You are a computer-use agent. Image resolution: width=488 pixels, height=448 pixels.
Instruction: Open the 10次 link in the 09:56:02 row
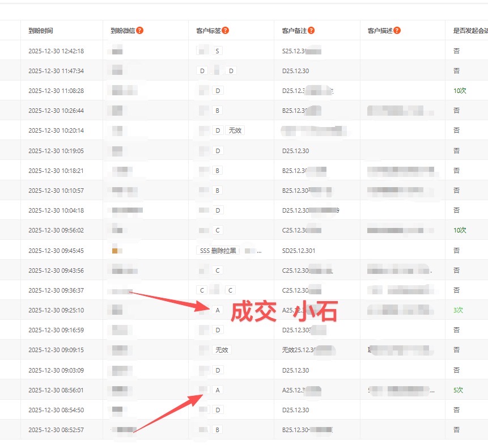(459, 230)
